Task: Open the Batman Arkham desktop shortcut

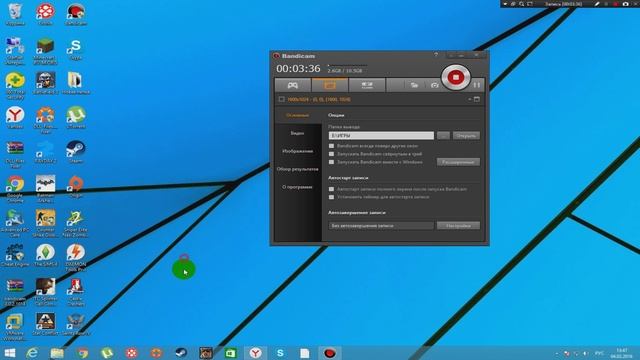Action: click(x=45, y=189)
